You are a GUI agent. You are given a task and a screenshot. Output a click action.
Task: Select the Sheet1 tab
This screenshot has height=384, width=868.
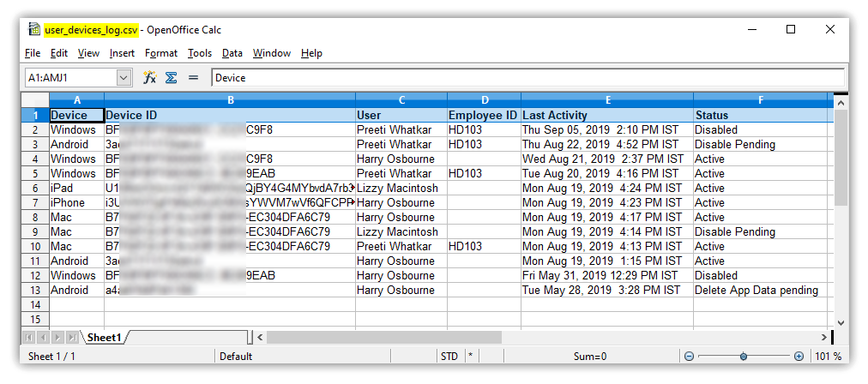point(105,337)
